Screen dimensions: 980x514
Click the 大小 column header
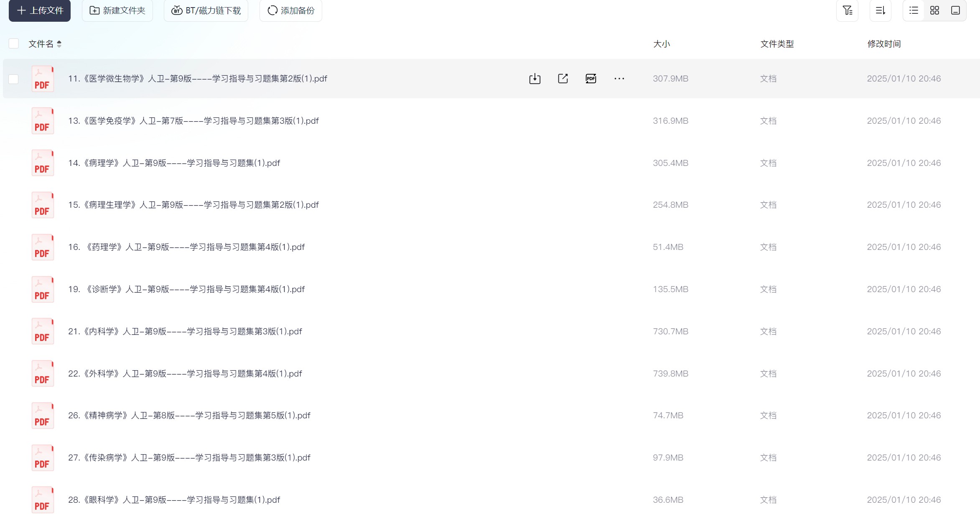pyautogui.click(x=662, y=44)
